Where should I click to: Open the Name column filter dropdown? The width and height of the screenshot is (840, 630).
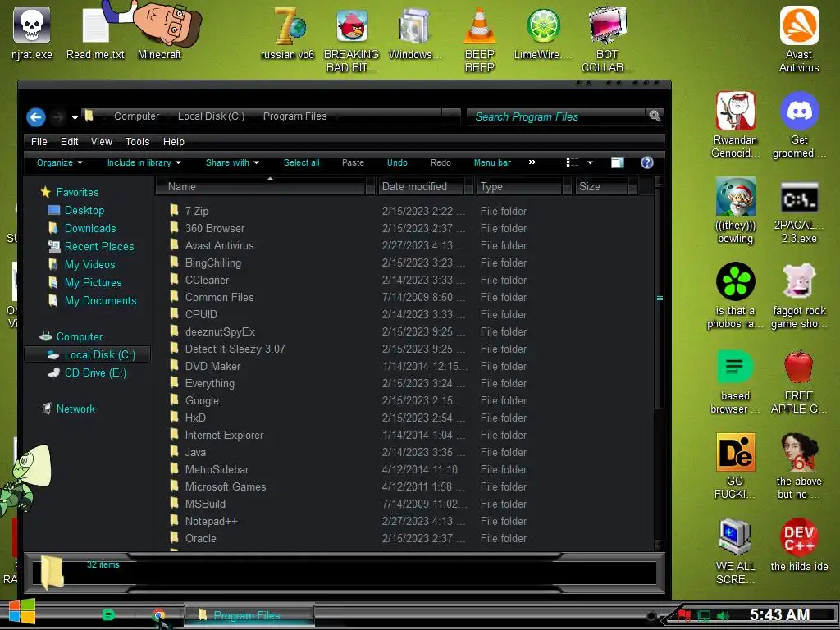370,186
